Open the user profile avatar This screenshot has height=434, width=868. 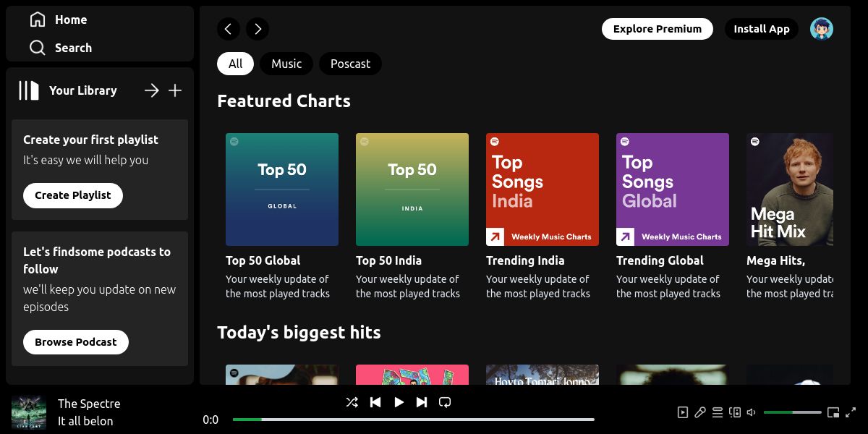822,29
